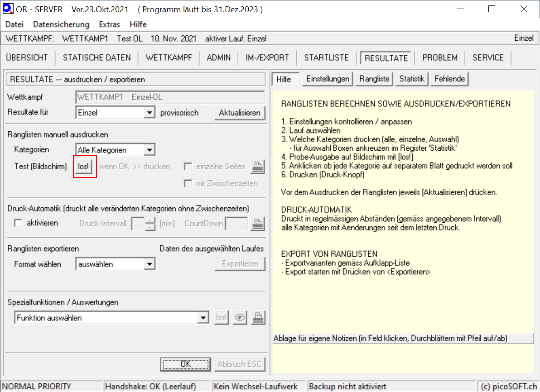
Task: Check the mit Zwischenzeiten option
Action: [188, 183]
